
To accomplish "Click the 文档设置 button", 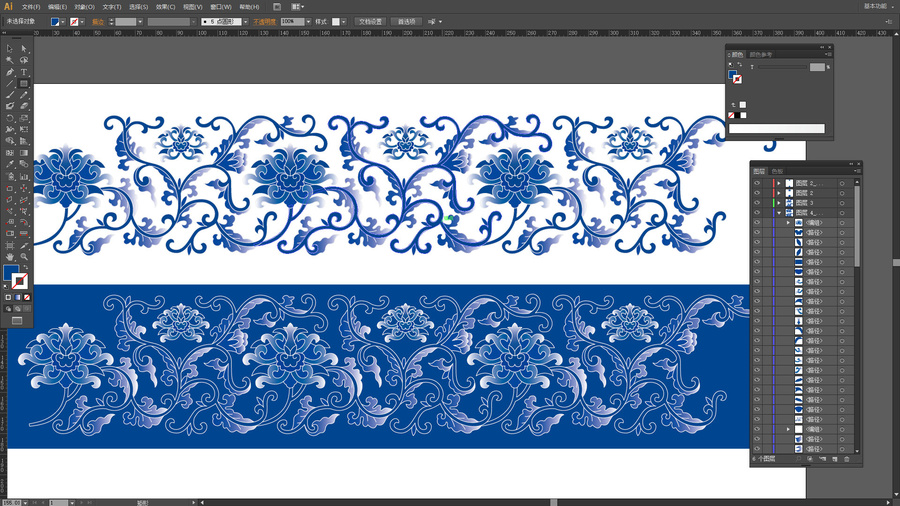I will 370,22.
